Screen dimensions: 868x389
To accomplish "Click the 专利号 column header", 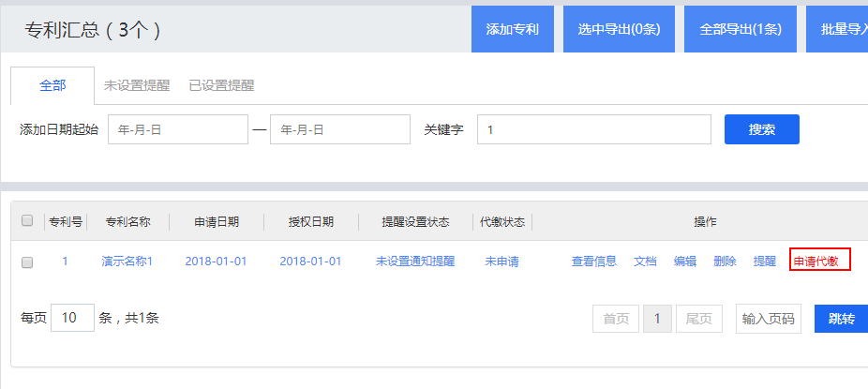I will pos(66,222).
